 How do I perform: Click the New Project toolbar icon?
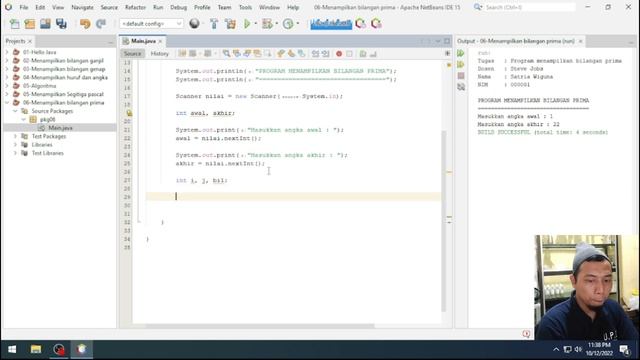click(x=30, y=24)
